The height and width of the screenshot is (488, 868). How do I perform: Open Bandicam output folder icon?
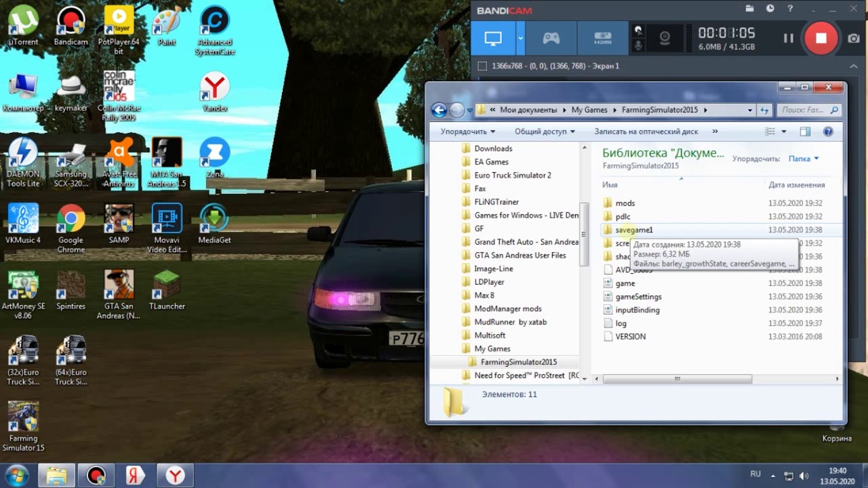749,9
